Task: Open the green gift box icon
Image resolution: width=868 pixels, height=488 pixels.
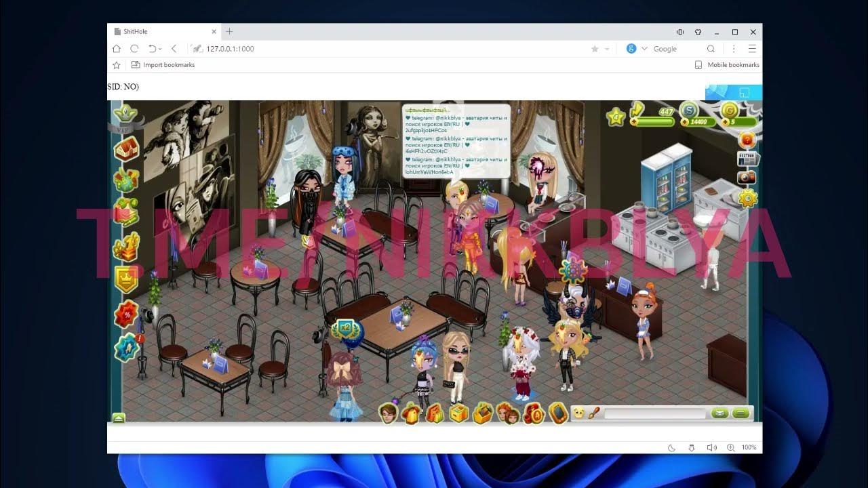Action: point(126,211)
